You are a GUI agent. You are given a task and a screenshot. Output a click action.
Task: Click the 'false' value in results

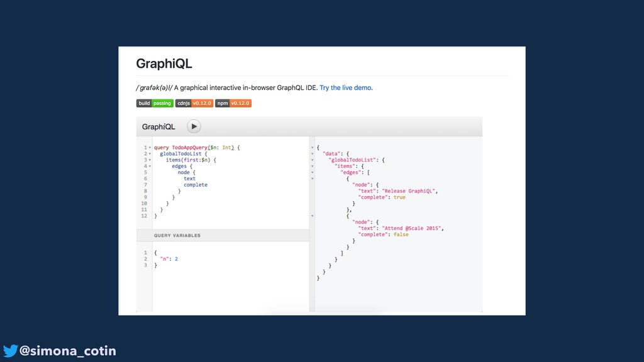pos(401,234)
